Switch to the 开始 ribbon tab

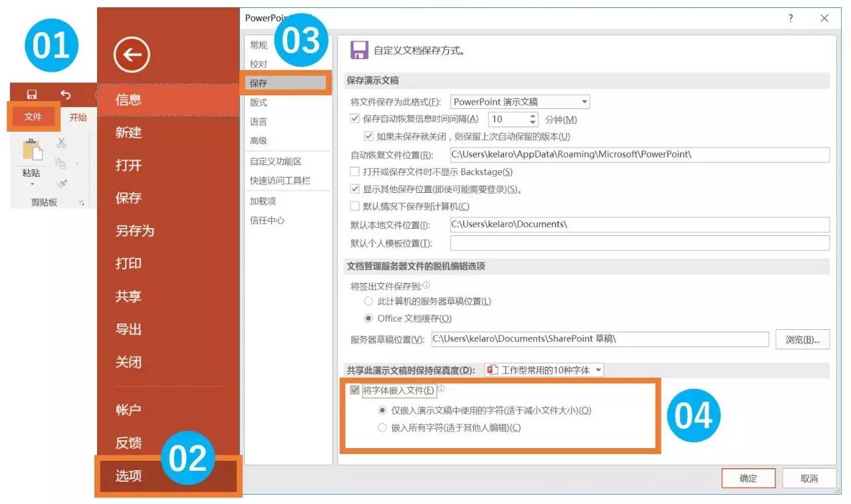click(x=78, y=117)
